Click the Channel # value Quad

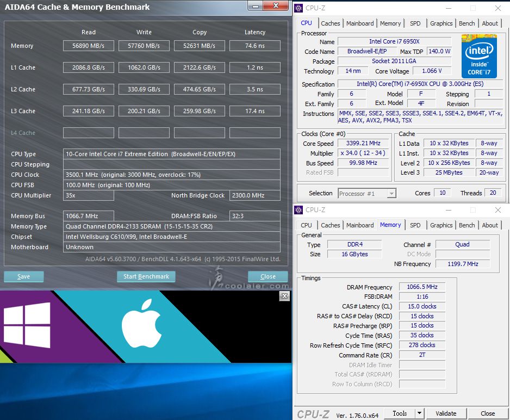[x=463, y=244]
